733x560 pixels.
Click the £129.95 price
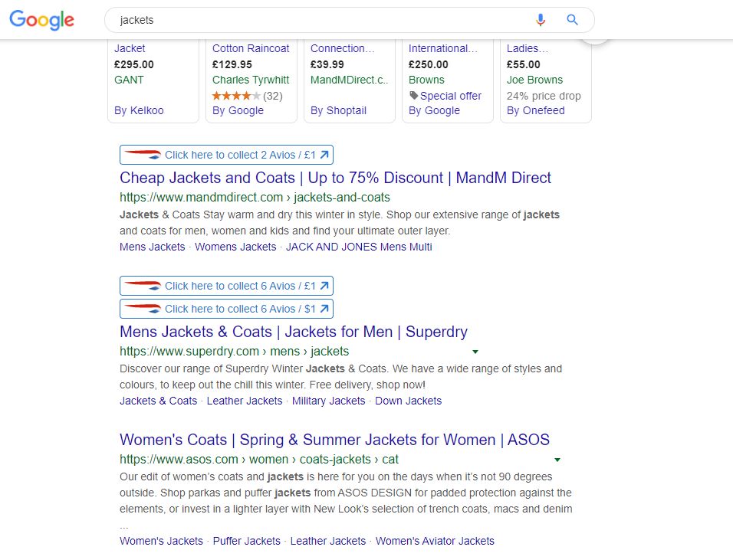tap(232, 64)
